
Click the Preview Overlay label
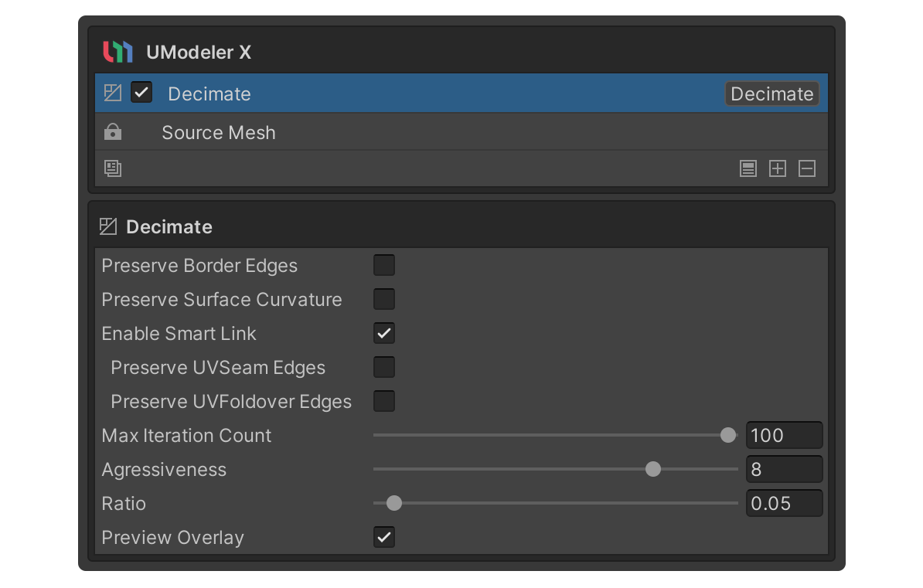tap(172, 538)
